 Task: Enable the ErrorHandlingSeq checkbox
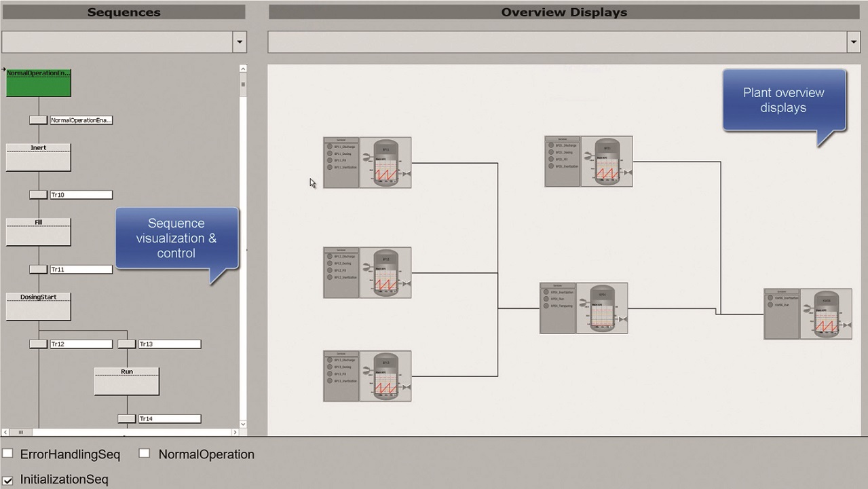coord(7,453)
